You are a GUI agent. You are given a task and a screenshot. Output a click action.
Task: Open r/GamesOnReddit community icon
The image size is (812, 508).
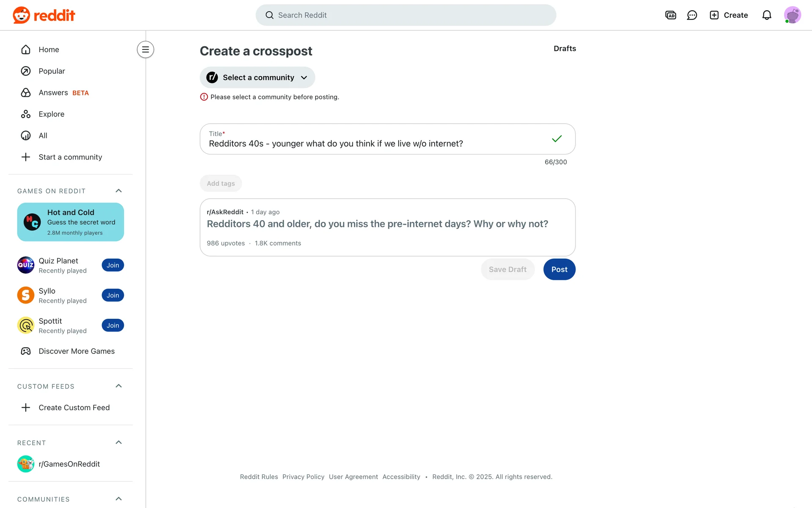26,464
